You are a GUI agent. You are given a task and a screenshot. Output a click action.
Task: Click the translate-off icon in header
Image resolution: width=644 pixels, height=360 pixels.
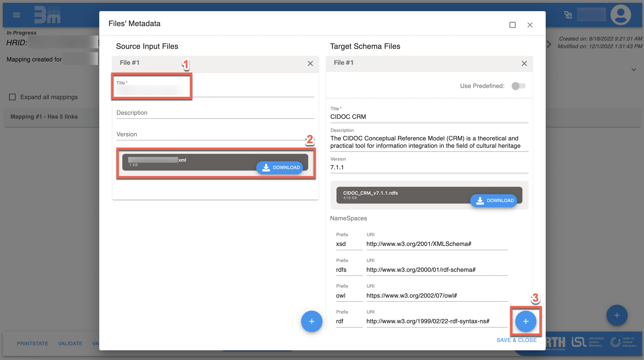pyautogui.click(x=568, y=15)
